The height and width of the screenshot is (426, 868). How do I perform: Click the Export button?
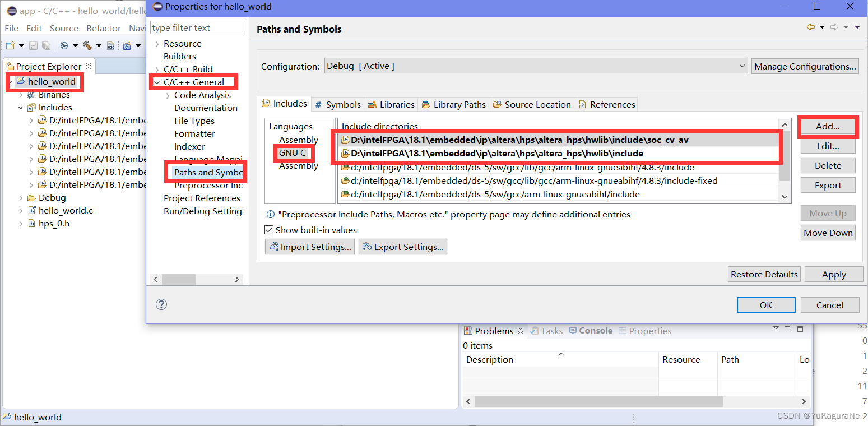tap(828, 185)
